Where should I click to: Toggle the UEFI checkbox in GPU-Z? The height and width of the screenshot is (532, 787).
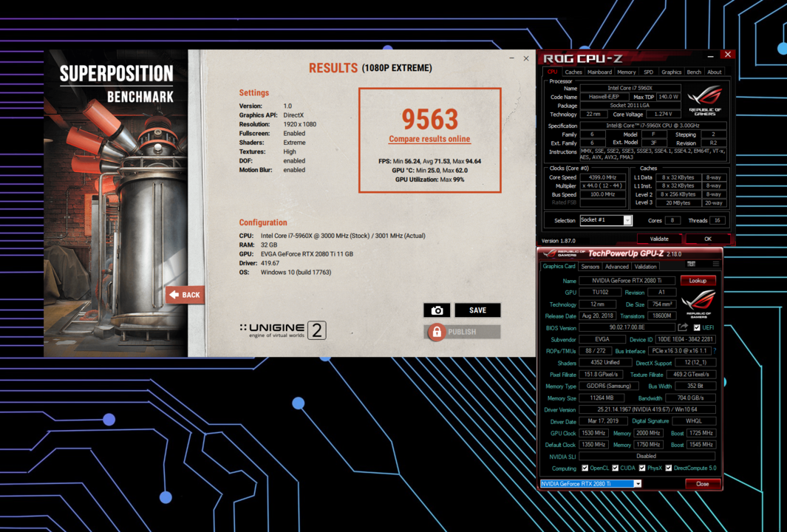[697, 328]
